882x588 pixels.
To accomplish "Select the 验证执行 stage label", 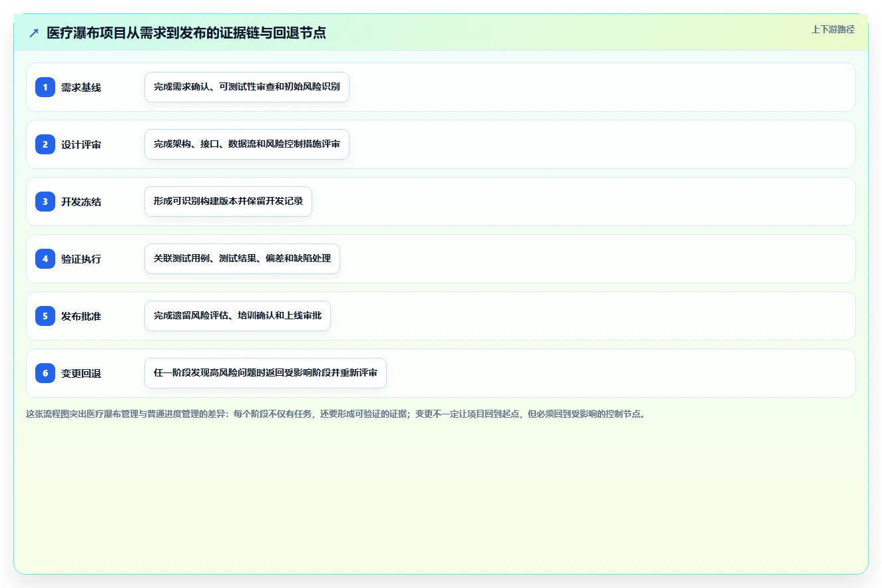I will point(81,259).
